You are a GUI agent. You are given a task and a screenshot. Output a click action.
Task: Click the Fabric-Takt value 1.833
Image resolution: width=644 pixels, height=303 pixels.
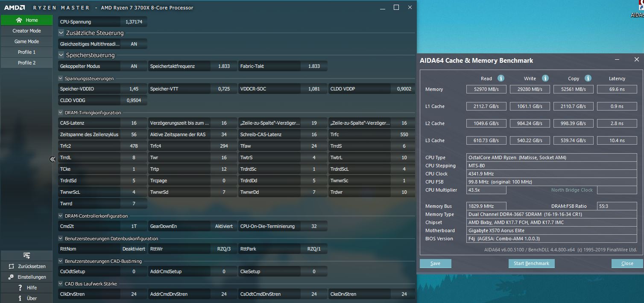(x=314, y=66)
